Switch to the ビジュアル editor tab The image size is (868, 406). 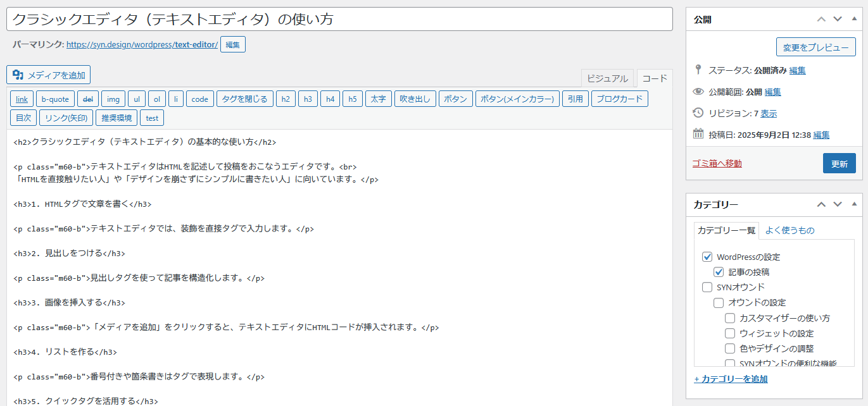(607, 78)
